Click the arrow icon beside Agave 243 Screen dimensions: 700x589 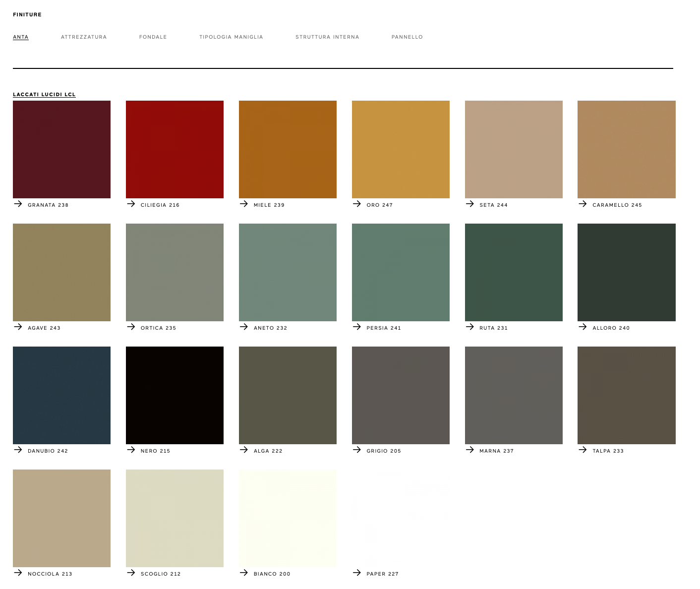click(18, 327)
